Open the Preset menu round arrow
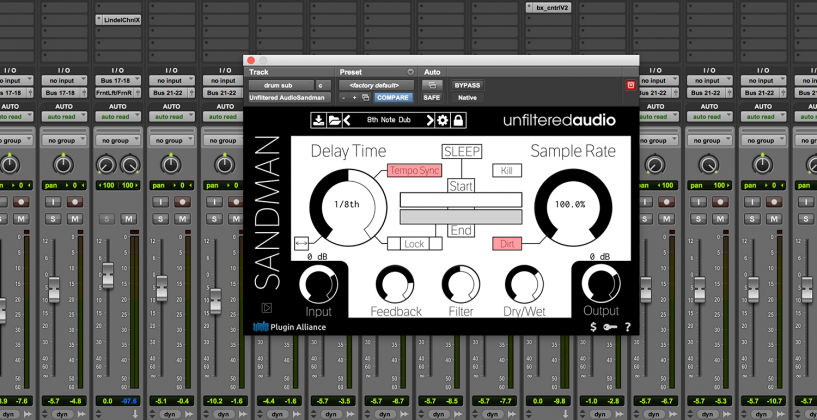The height and width of the screenshot is (420, 817). coord(410,72)
